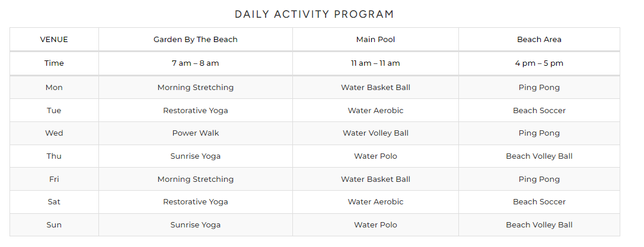
Task: Click Saturday's Restorative Yoga cell
Action: (195, 202)
